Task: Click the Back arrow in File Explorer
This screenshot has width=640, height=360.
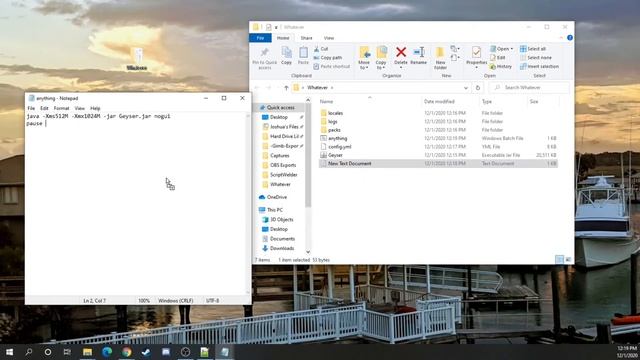Action: (257, 88)
